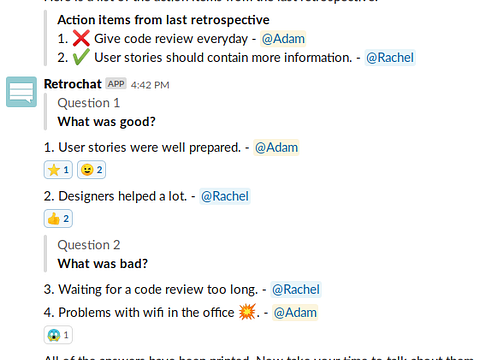Open @Adam mention in code review item

pyautogui.click(x=283, y=39)
